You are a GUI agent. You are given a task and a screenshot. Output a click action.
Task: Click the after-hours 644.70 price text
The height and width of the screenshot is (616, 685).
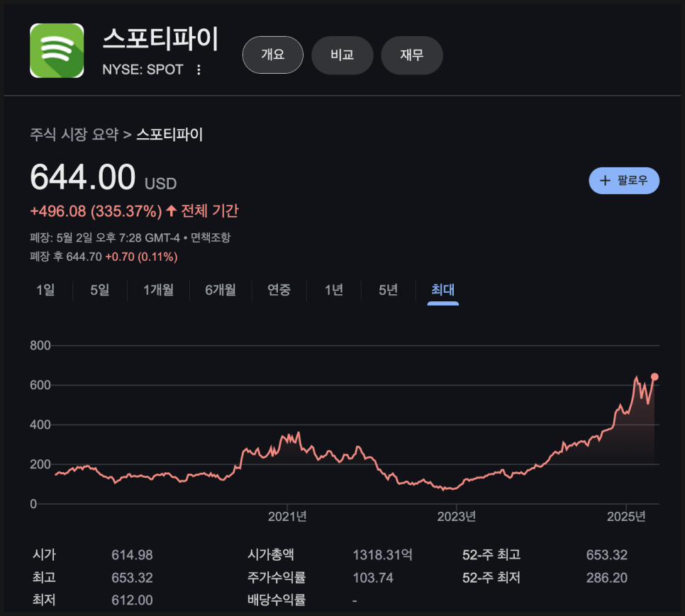click(x=84, y=257)
